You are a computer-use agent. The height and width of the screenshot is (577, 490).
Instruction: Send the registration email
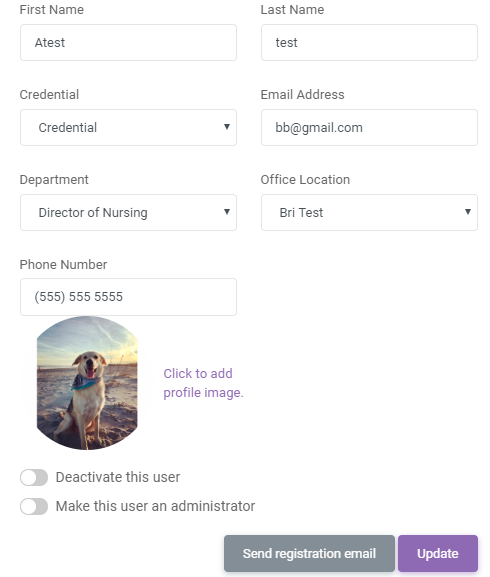(309, 553)
